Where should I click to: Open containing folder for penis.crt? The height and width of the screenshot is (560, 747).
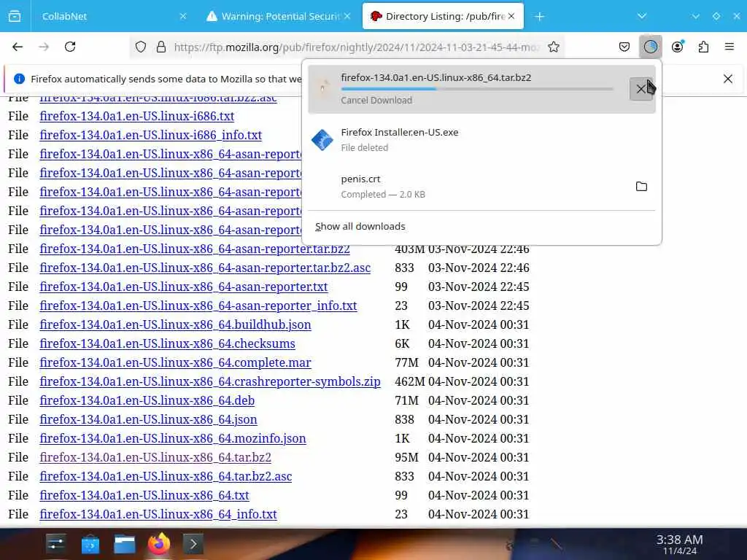coord(641,186)
